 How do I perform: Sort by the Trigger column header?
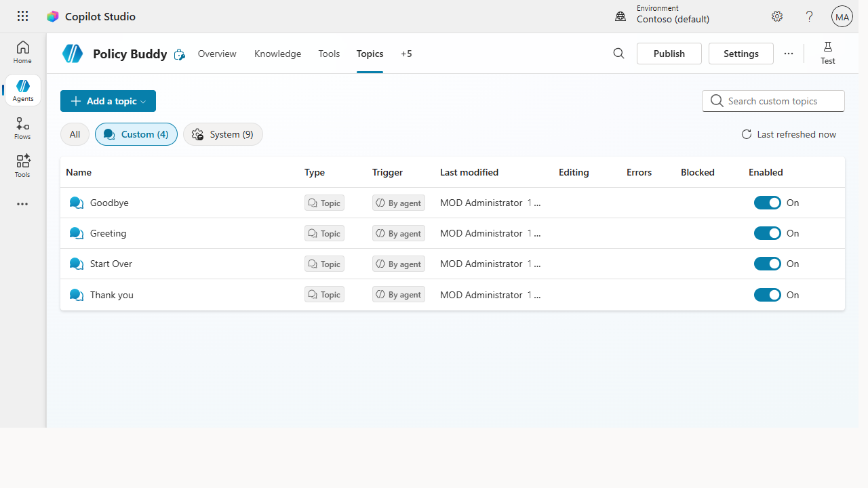coord(388,172)
